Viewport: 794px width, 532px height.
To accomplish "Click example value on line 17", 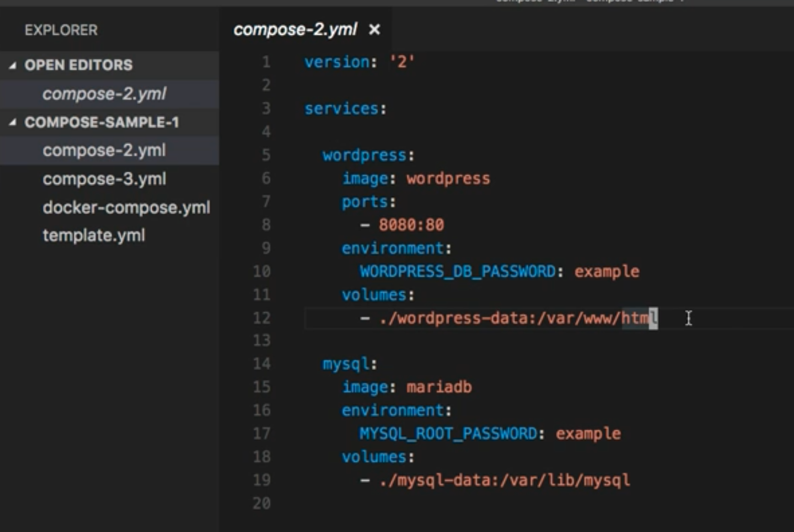I will tap(588, 434).
